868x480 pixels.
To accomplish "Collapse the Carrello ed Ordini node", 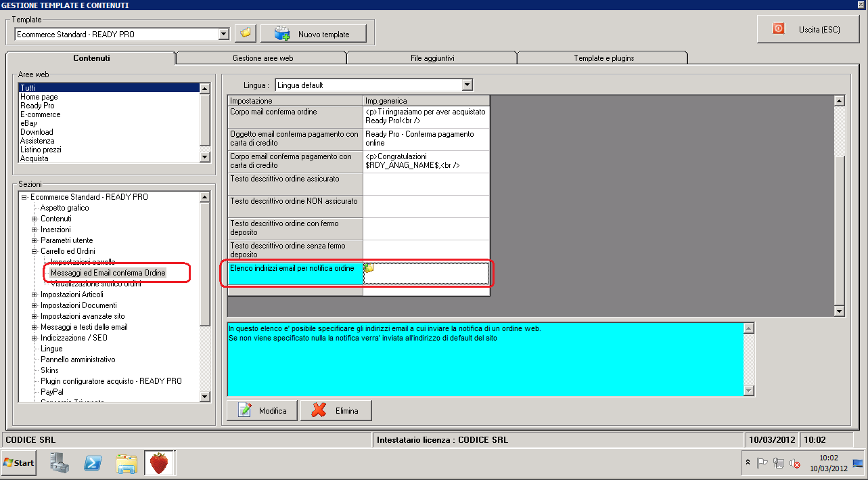I will (35, 251).
